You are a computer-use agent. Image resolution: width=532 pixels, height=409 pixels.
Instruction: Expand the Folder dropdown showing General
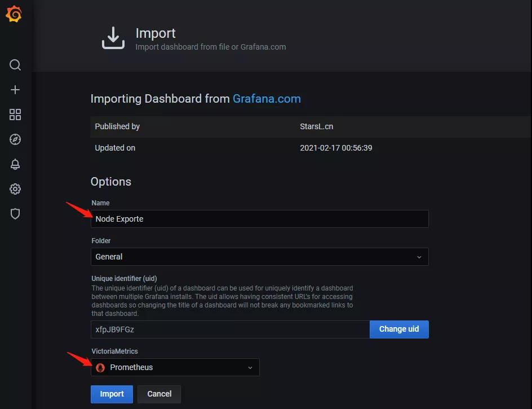tap(260, 257)
